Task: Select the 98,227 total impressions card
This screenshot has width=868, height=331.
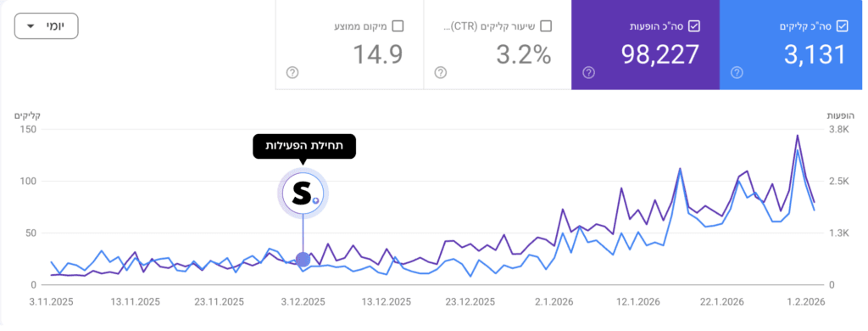Action: click(645, 45)
